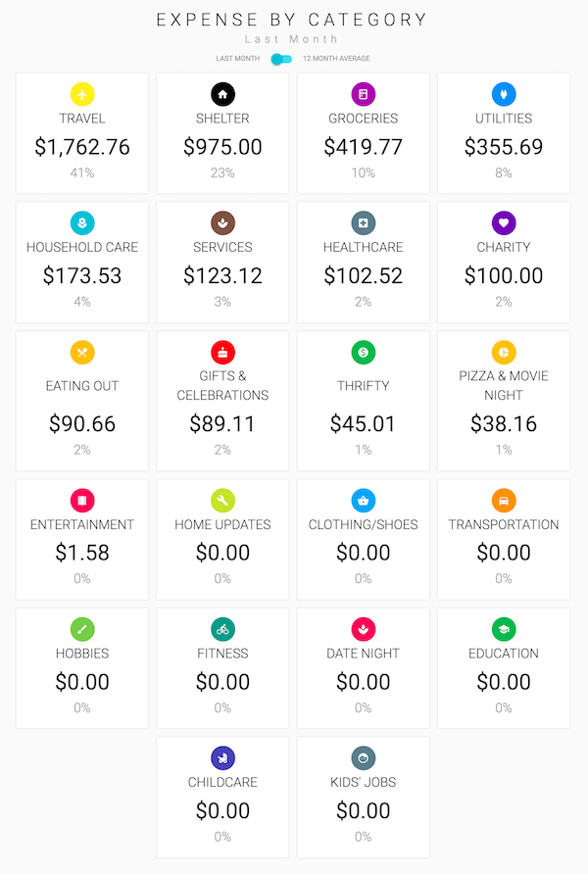Click the blue plug Utilities icon
The width and height of the screenshot is (588, 874).
tap(504, 94)
